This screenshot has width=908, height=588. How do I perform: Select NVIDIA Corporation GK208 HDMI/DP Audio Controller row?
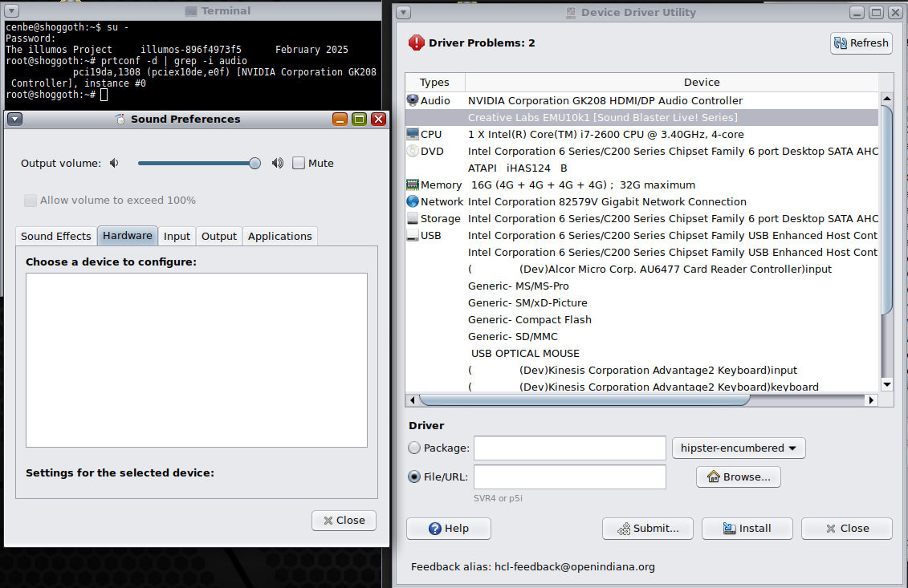[x=641, y=101]
